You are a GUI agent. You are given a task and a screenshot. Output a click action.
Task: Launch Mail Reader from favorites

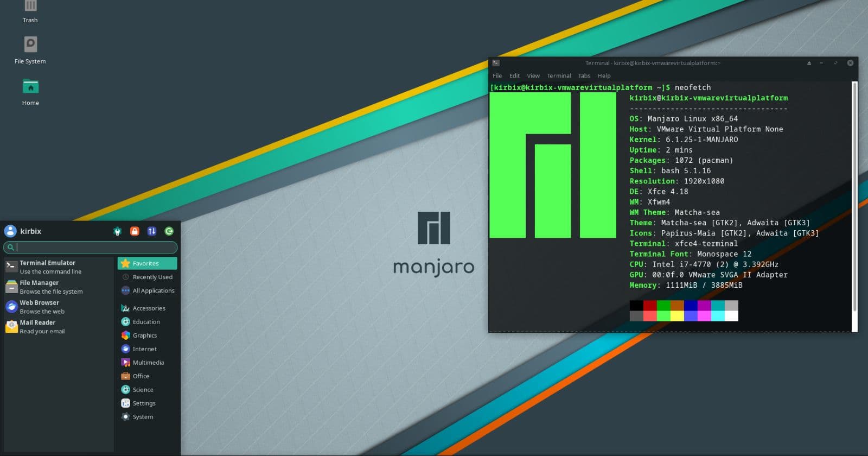tap(59, 327)
